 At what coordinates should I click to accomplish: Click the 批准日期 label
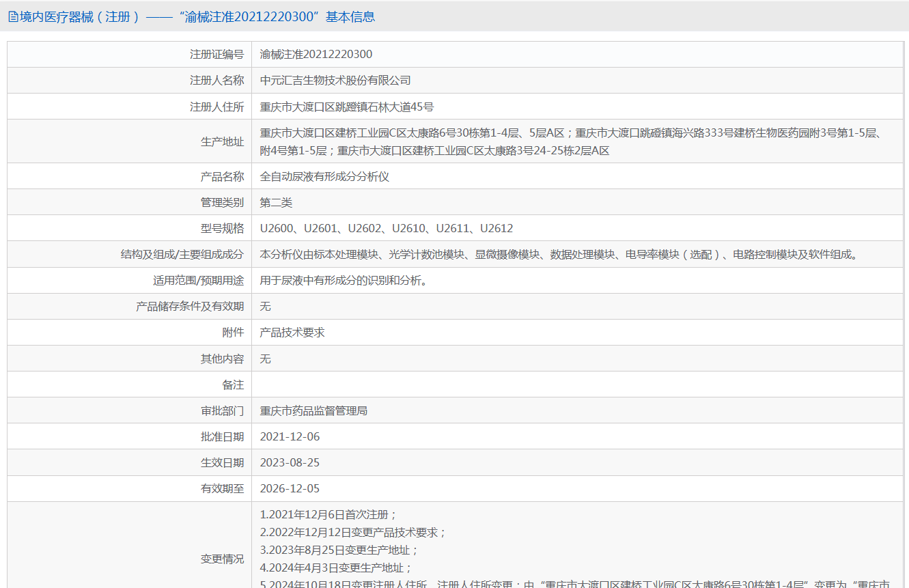[222, 436]
